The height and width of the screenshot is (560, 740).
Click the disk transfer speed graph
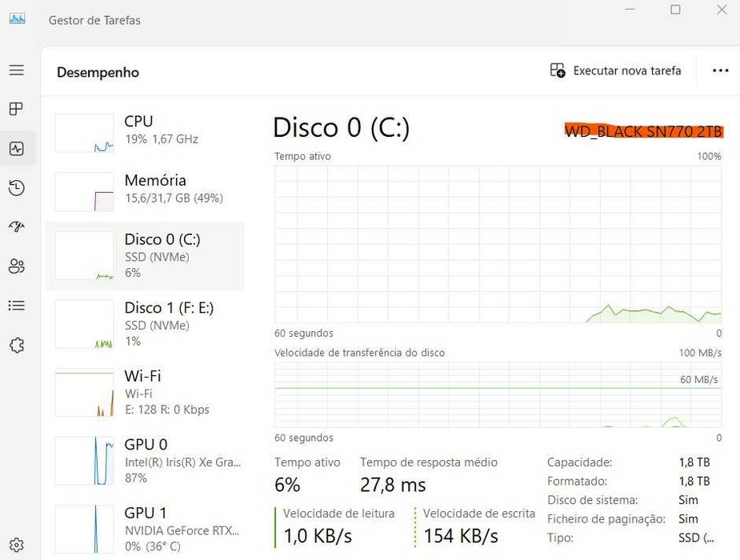point(498,395)
